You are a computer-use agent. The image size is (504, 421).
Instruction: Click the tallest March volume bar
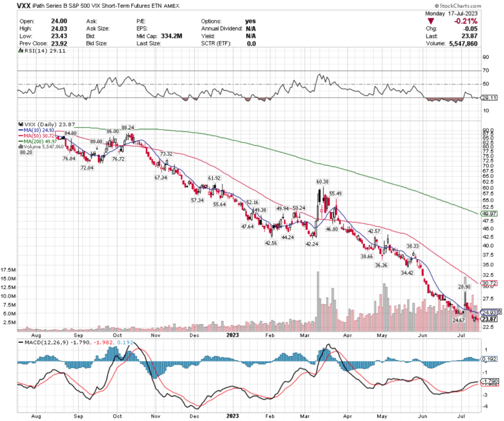(318, 302)
